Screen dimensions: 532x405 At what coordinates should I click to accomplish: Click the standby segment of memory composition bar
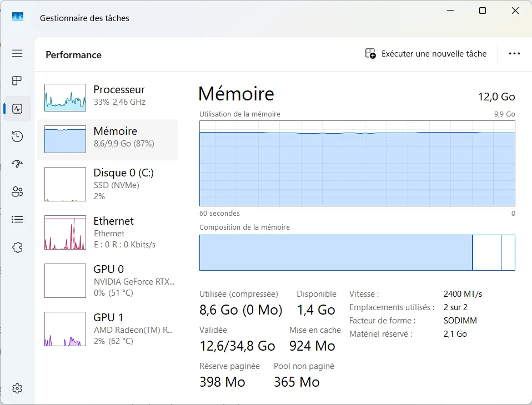coord(487,252)
